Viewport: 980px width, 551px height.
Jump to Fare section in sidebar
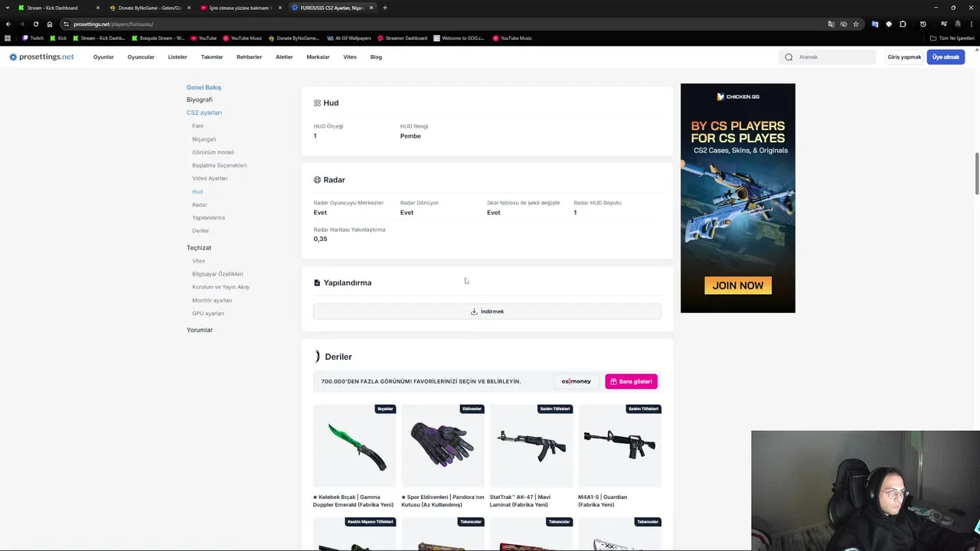coord(198,126)
